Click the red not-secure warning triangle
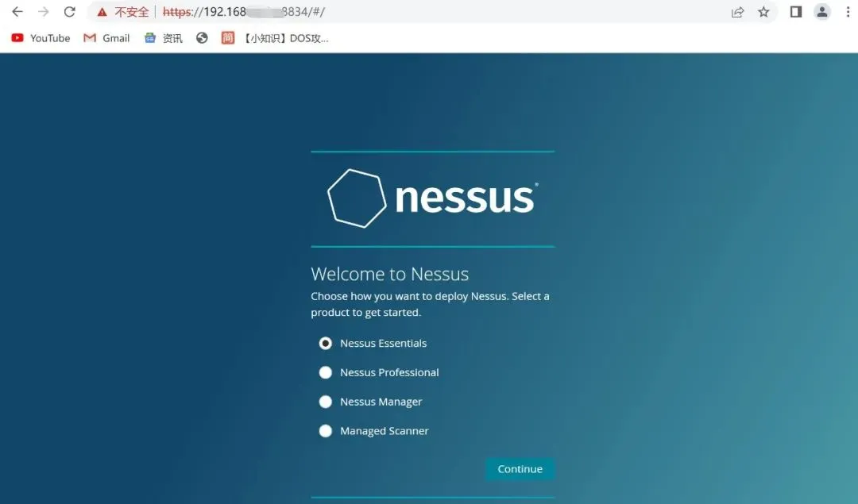The height and width of the screenshot is (504, 858). tap(102, 12)
